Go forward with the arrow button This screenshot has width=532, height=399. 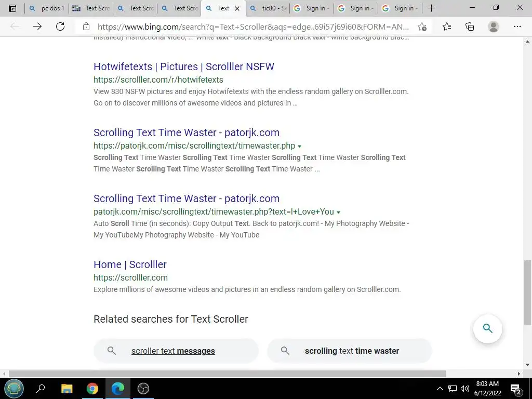point(37,26)
